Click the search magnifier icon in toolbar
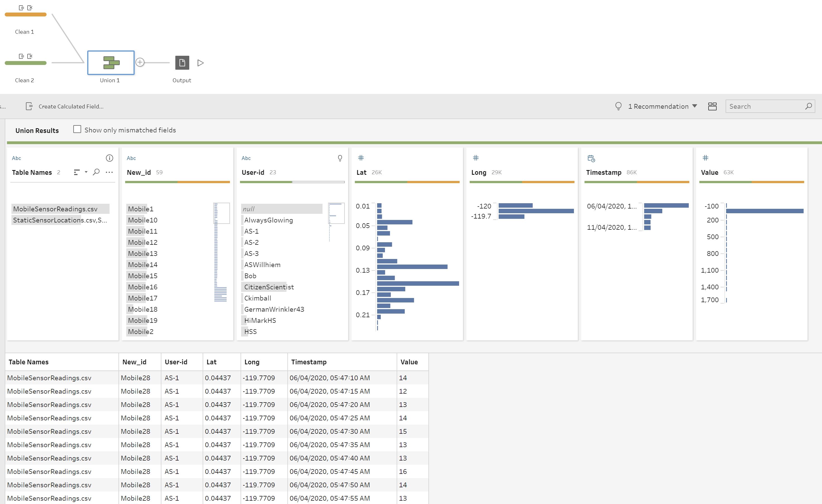 click(808, 106)
